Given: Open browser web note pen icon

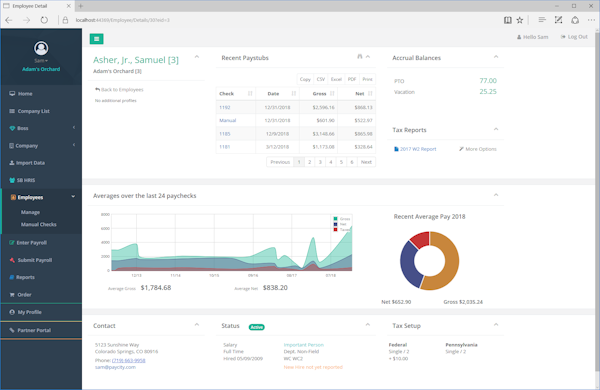Looking at the screenshot, I should (558, 20).
